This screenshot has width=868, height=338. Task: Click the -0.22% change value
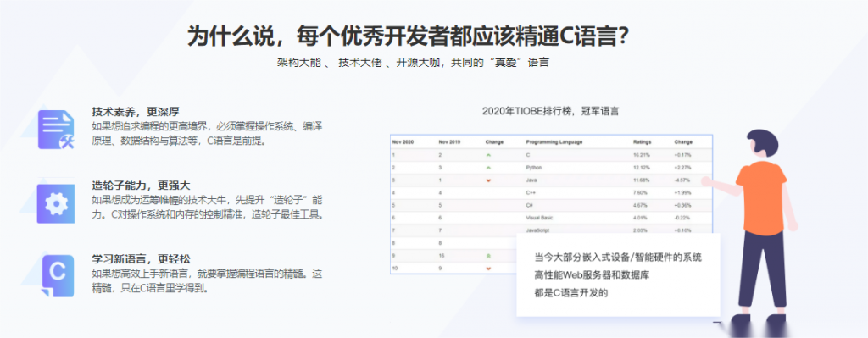[x=682, y=218]
